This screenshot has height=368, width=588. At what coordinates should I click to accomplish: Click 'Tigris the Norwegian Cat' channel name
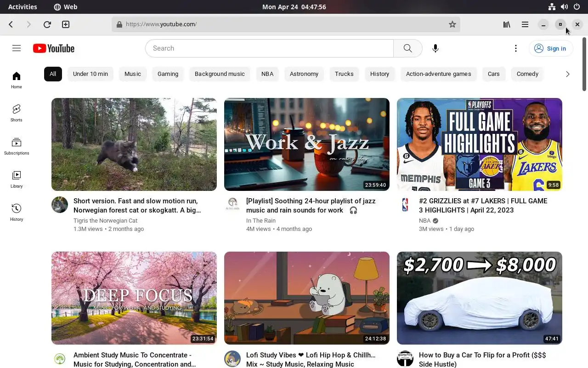(105, 221)
